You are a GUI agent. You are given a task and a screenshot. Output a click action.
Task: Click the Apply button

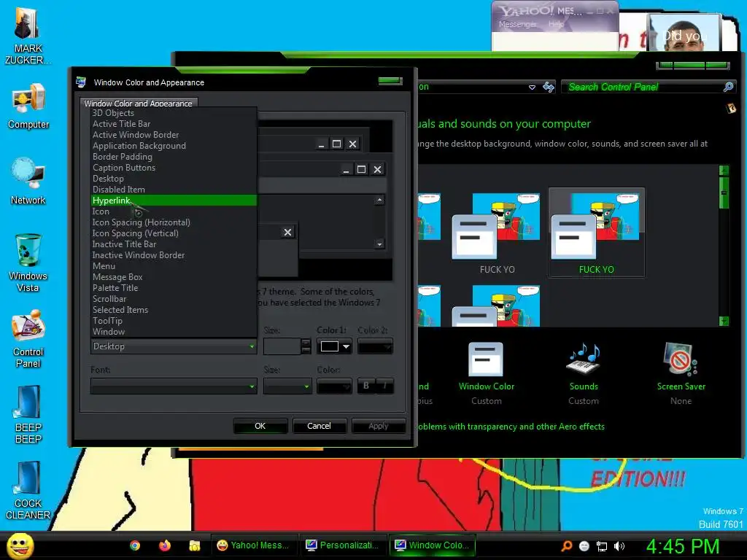(379, 426)
